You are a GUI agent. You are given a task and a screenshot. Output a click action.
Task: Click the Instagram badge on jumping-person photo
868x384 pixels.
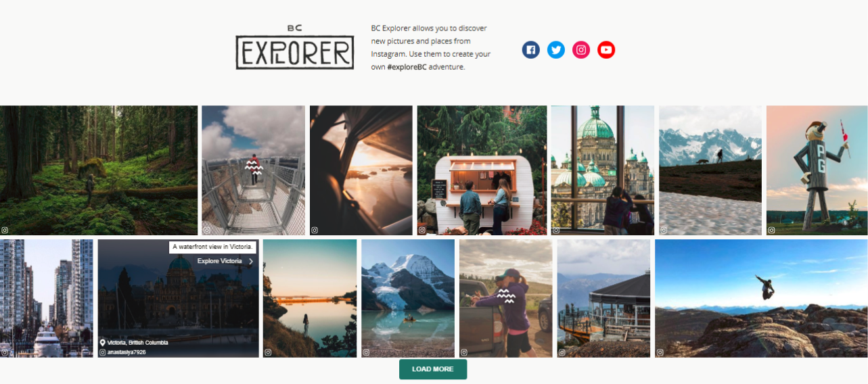point(660,352)
